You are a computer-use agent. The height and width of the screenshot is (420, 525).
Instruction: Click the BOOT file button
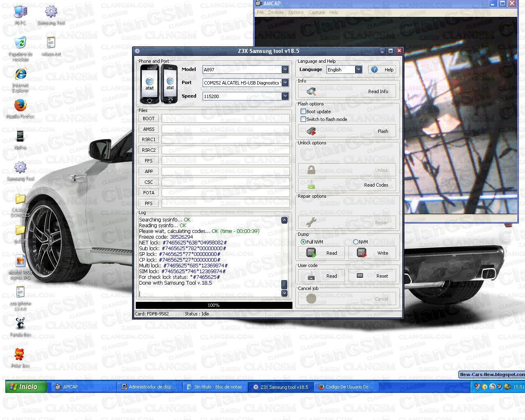tap(148, 119)
